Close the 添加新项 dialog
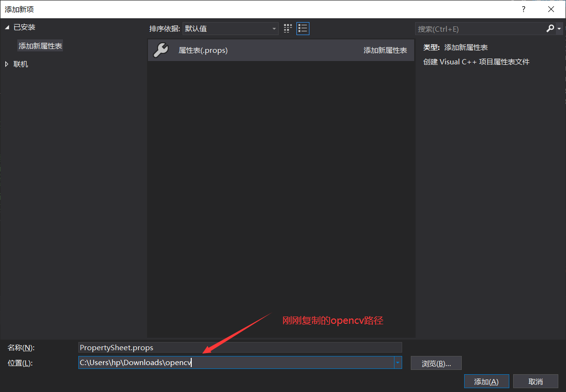The width and height of the screenshot is (566, 392). point(551,9)
